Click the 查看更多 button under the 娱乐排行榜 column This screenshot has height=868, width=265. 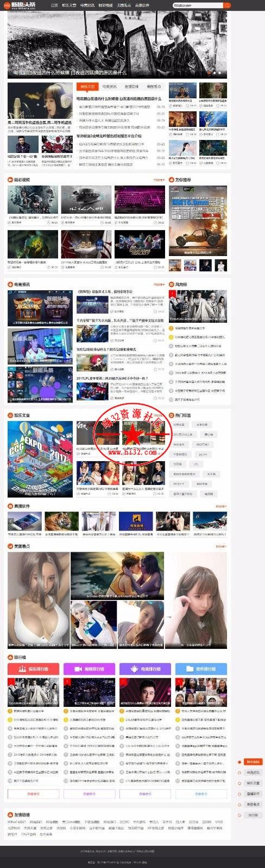click(33, 794)
